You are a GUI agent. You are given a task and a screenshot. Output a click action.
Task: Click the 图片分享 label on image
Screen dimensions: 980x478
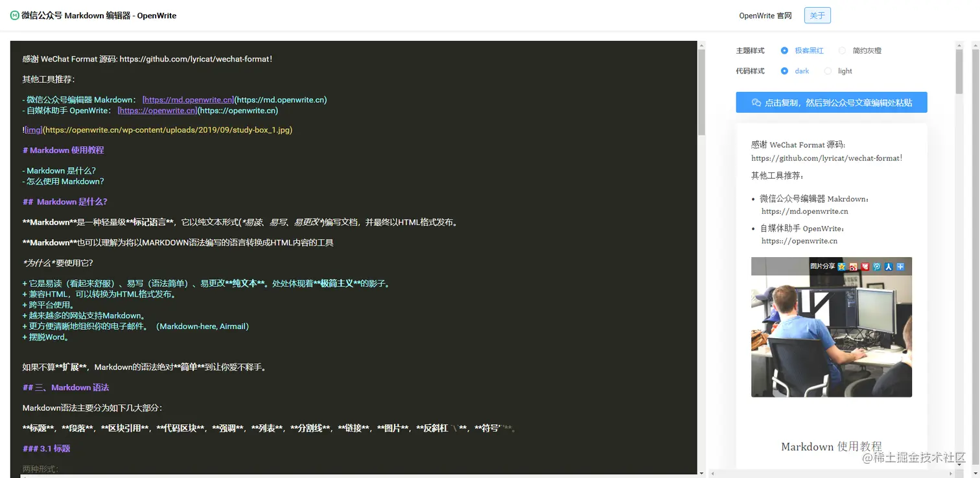[822, 266]
